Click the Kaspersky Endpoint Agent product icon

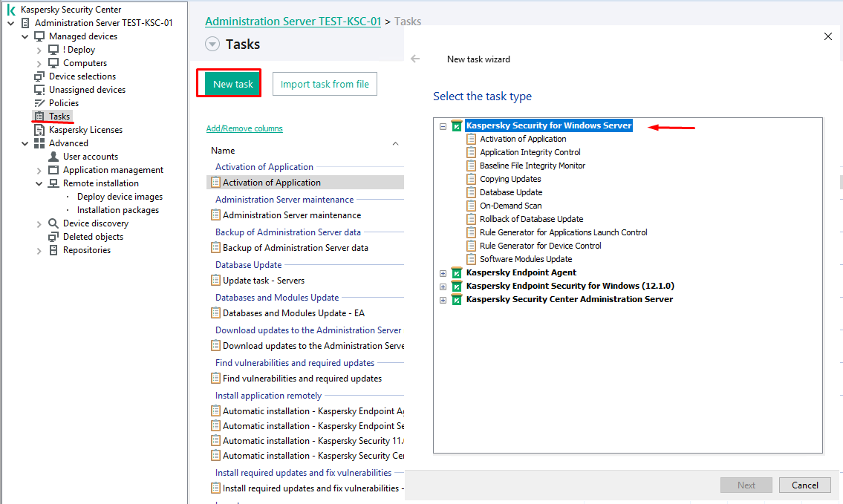[x=457, y=273]
